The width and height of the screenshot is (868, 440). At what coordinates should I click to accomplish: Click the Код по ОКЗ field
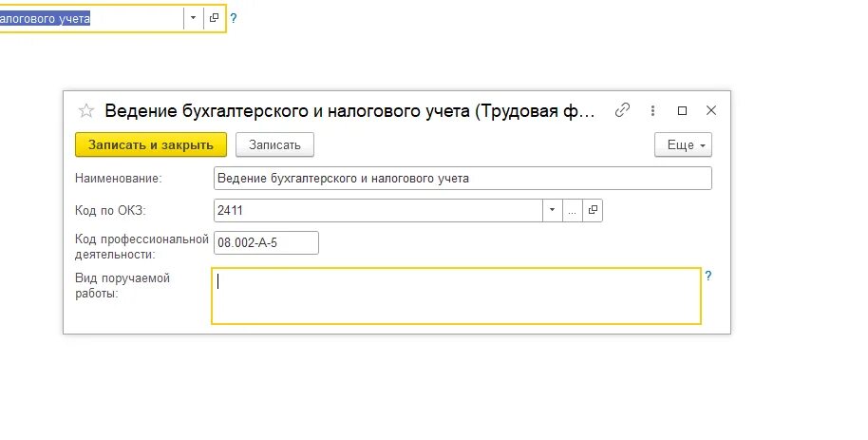point(378,211)
